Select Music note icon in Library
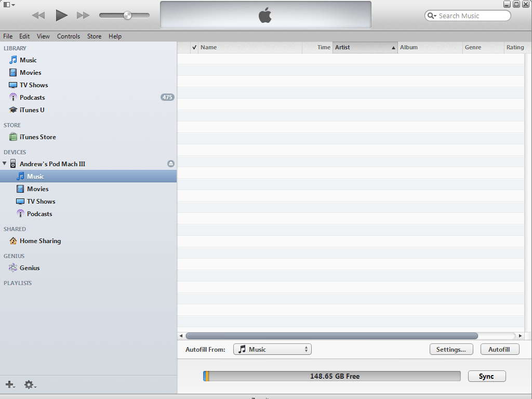 (x=13, y=60)
